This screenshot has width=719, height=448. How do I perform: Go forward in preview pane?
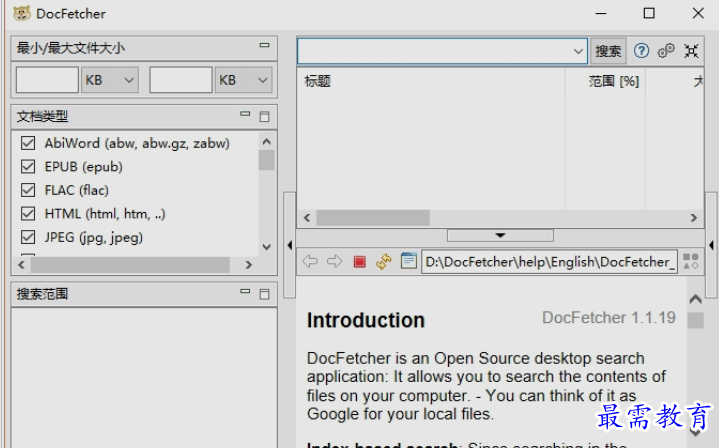point(334,261)
